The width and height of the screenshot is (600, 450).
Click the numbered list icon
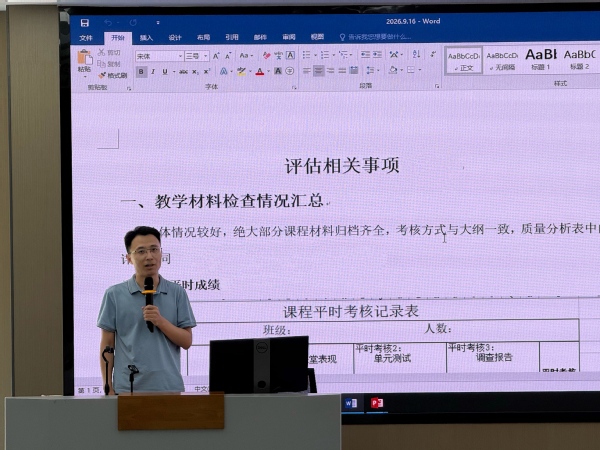tap(325, 55)
